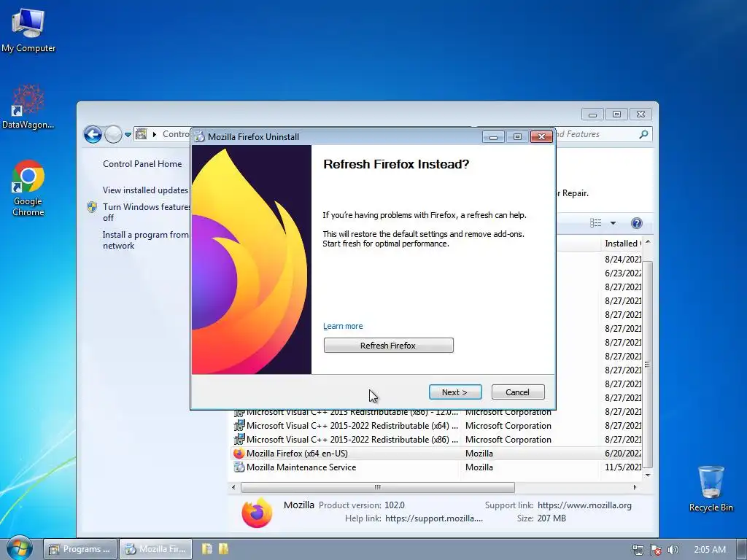Viewport: 747px width, 560px height.
Task: Select Visual C++ 2015-2022 Redistributable (x64) row
Action: pos(437,426)
